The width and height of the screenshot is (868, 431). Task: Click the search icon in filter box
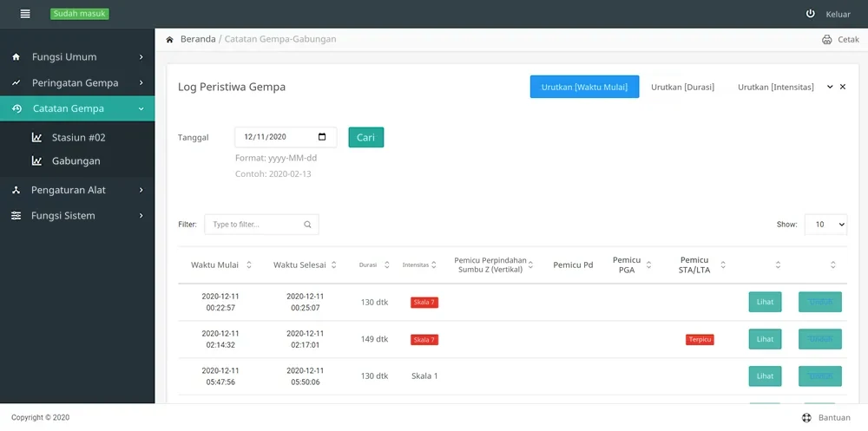(308, 225)
